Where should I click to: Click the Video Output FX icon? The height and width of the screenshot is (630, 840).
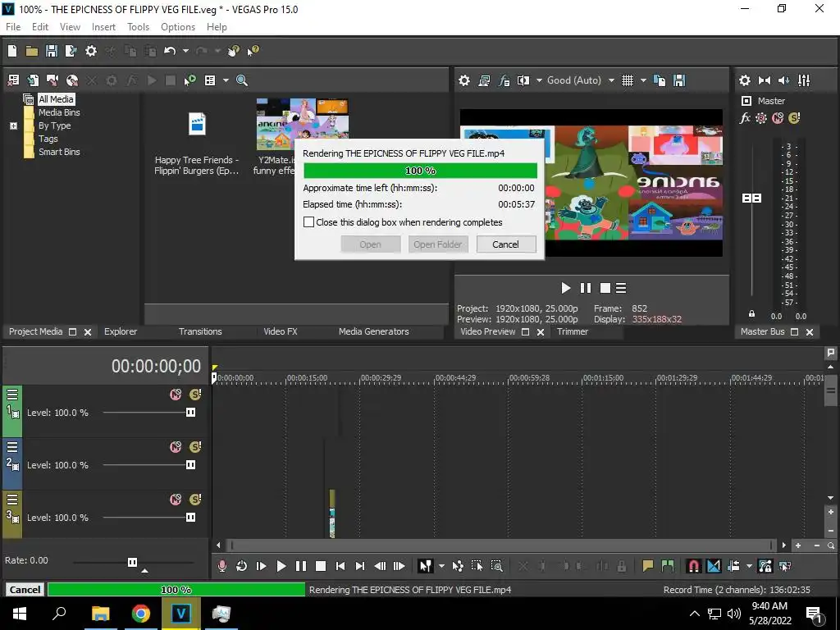coord(504,80)
